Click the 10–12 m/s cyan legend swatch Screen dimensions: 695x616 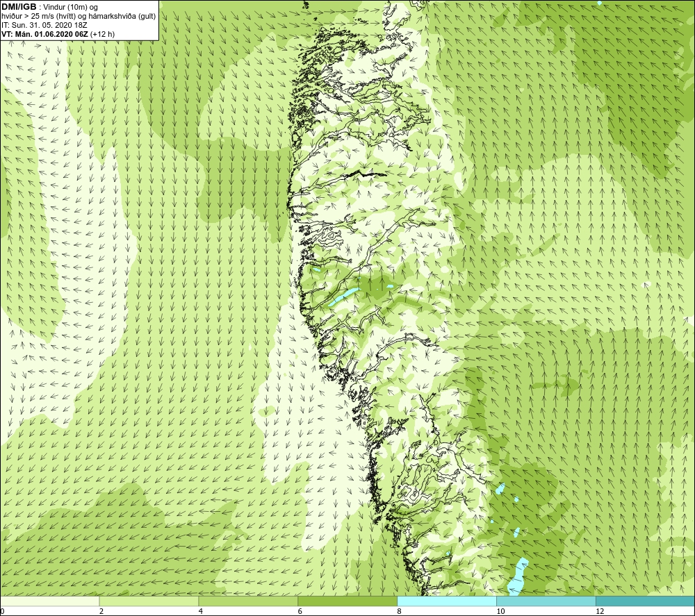[546, 601]
